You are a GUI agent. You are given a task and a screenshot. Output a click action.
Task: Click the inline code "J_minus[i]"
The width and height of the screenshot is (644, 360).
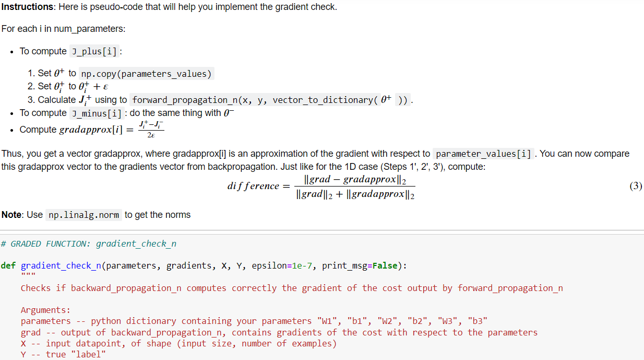click(x=98, y=113)
